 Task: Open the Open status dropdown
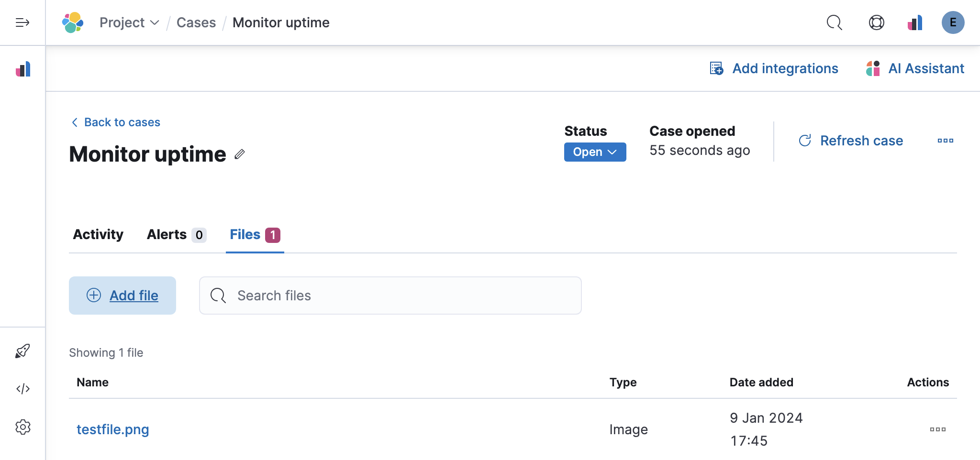595,152
